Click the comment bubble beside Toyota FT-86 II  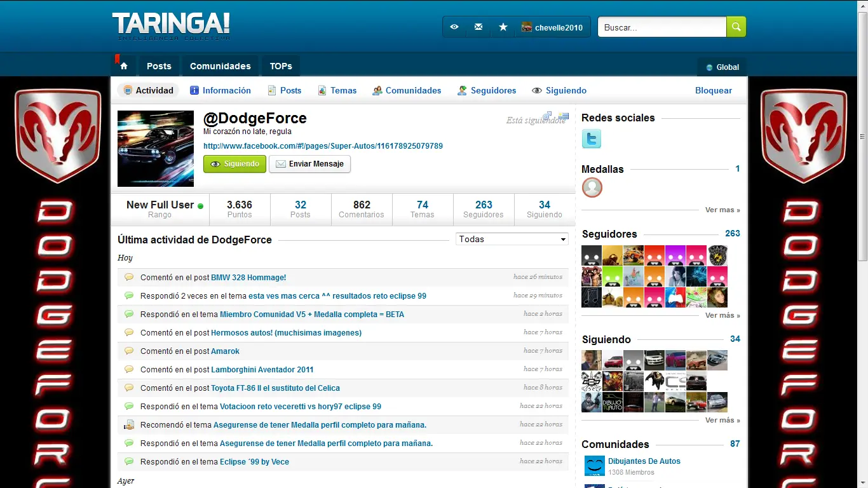[x=129, y=388]
